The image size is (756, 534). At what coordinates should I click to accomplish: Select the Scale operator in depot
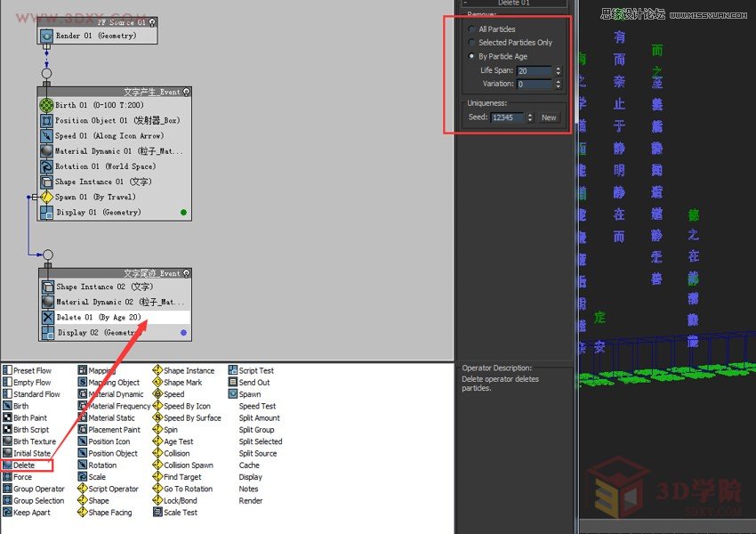tap(92, 477)
